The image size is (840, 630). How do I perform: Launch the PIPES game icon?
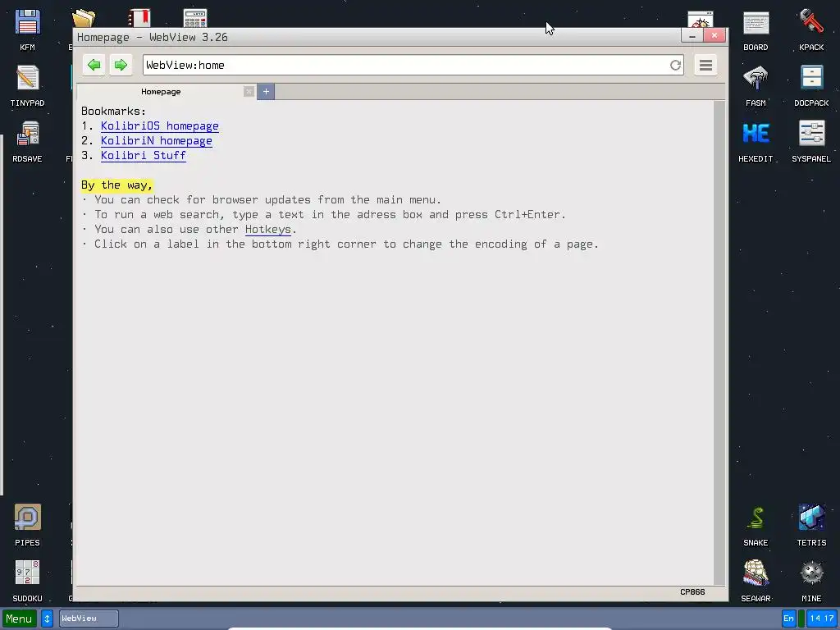(27, 526)
